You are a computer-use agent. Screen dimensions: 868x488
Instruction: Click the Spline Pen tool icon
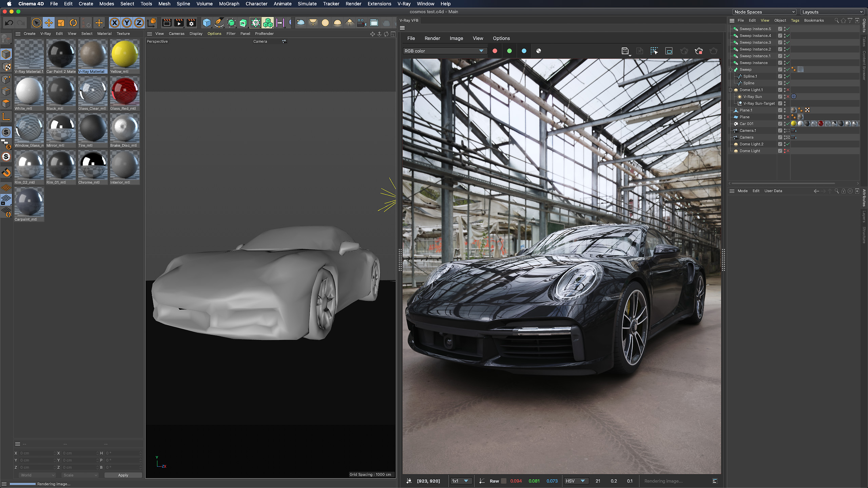(x=219, y=23)
